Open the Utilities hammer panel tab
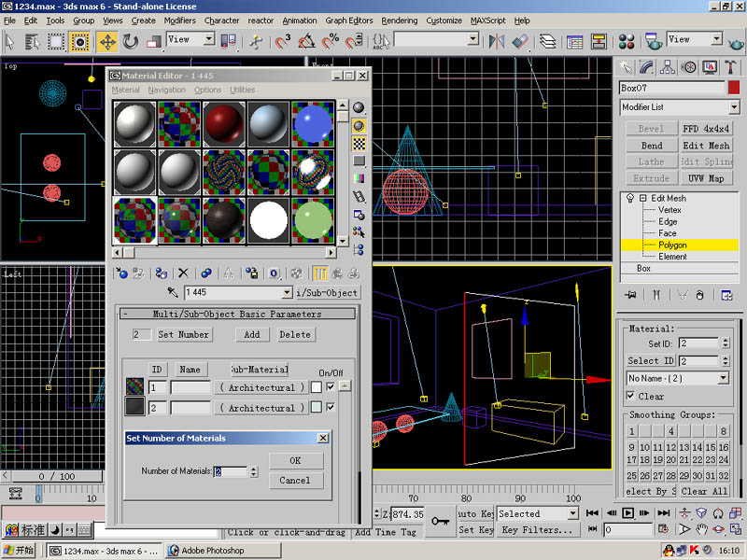The width and height of the screenshot is (747, 560). click(730, 67)
